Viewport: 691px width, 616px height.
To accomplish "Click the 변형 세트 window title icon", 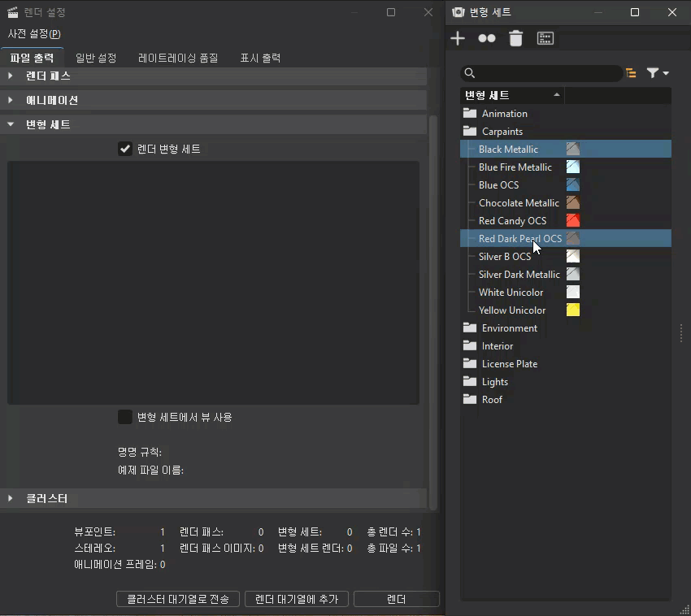I will [458, 12].
